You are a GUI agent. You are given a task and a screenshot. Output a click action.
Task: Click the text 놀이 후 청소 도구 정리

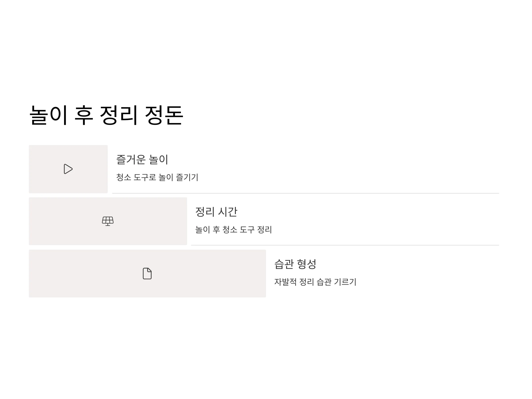(233, 229)
